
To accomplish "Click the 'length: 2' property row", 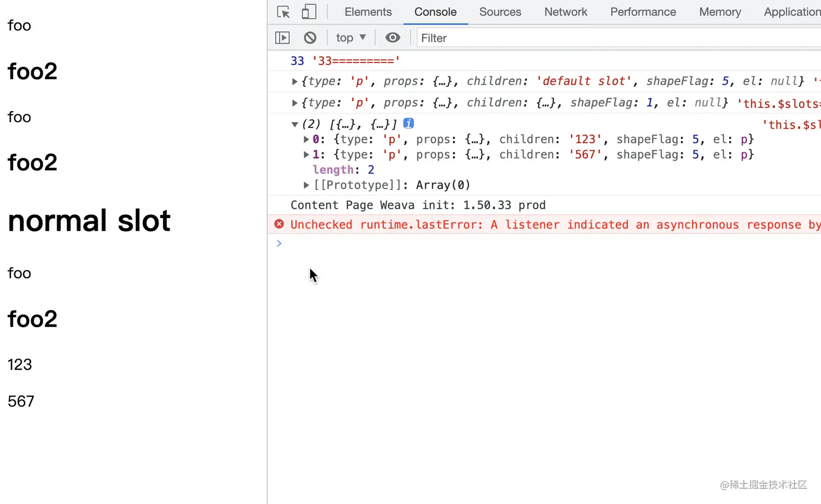I will [343, 170].
